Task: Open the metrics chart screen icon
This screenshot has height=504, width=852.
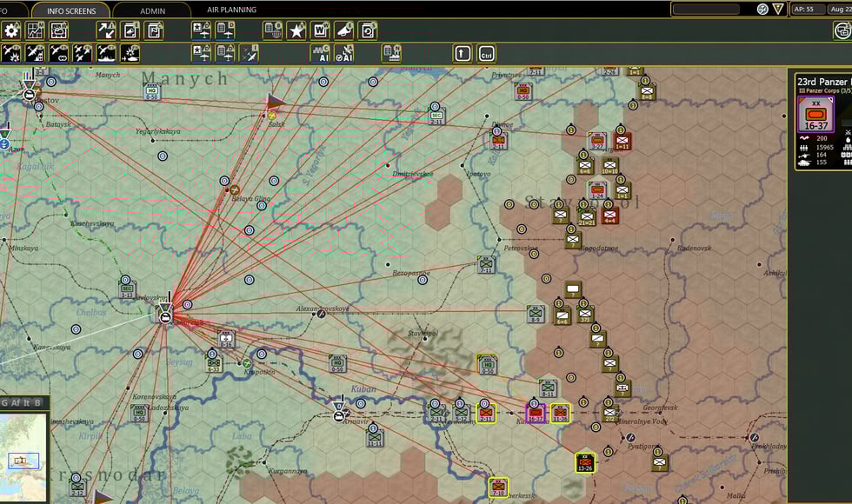Action: (x=36, y=30)
